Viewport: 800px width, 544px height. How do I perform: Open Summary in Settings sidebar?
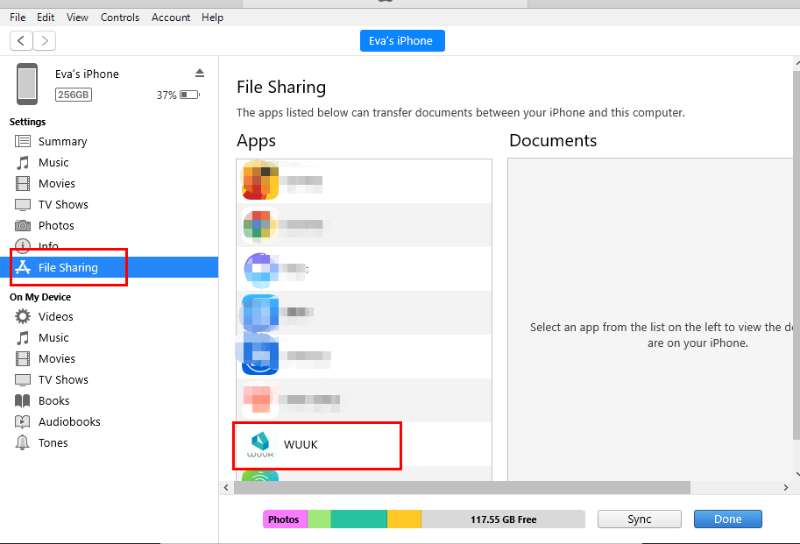tap(62, 141)
